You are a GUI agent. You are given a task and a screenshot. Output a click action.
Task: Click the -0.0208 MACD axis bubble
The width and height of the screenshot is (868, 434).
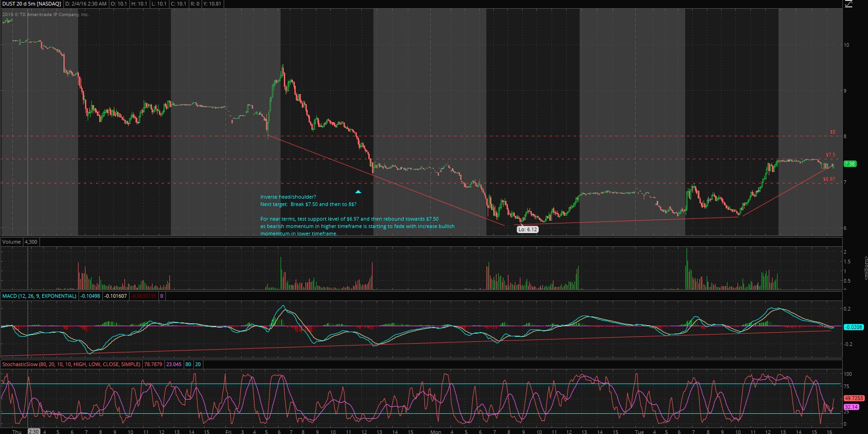click(x=854, y=327)
